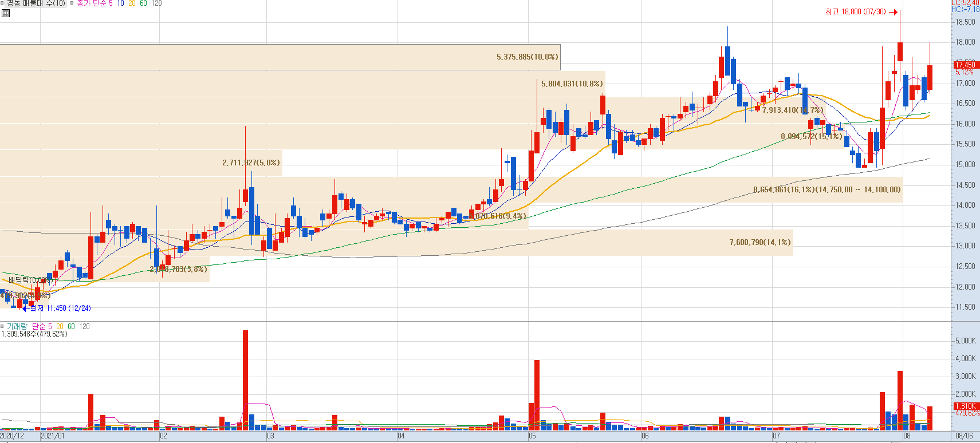
Task: Select the 종가 단순 moving average label
Action: click(92, 3)
